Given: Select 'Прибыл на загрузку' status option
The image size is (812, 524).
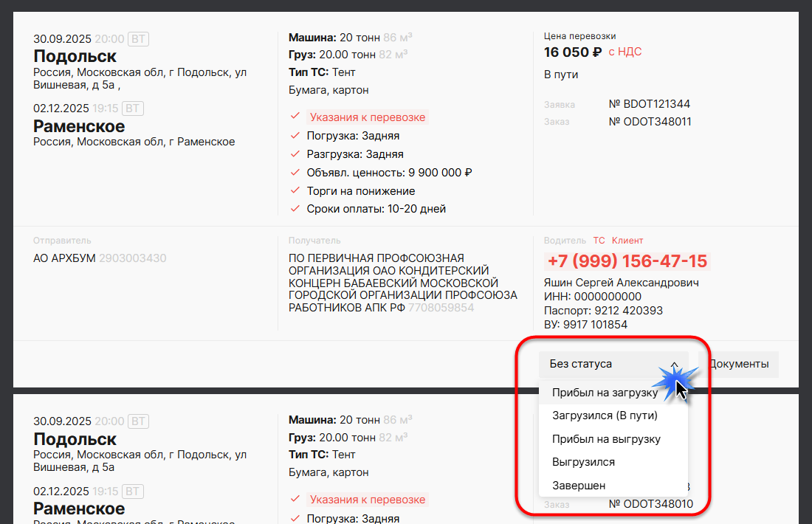Looking at the screenshot, I should coord(605,393).
